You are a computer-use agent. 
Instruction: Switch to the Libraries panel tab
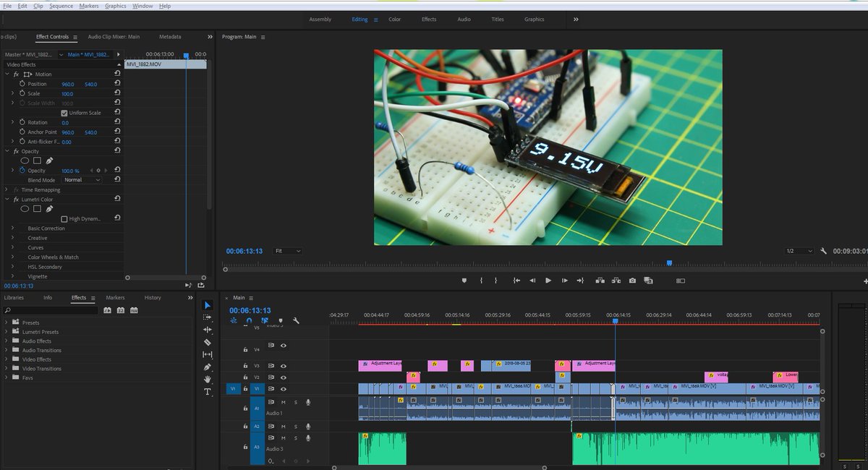tap(14, 297)
